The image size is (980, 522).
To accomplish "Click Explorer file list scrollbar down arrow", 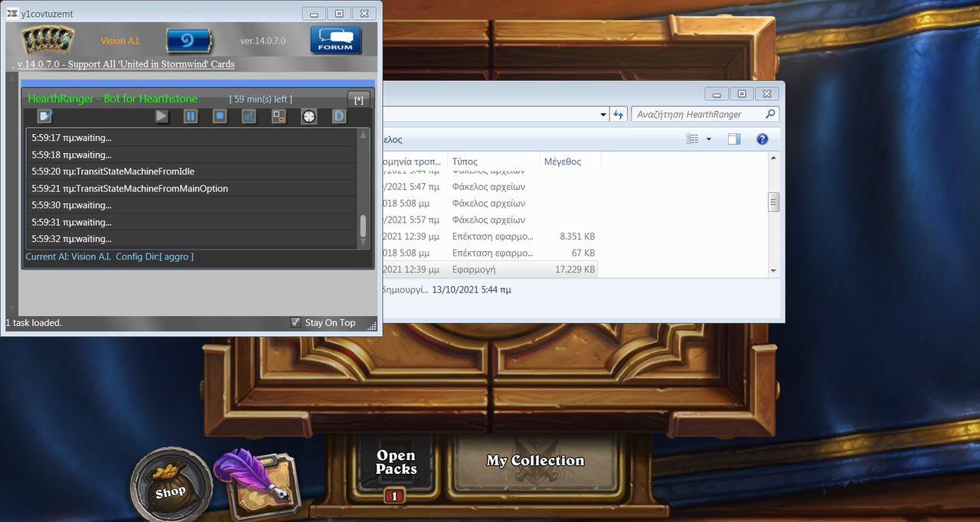I will (x=773, y=271).
